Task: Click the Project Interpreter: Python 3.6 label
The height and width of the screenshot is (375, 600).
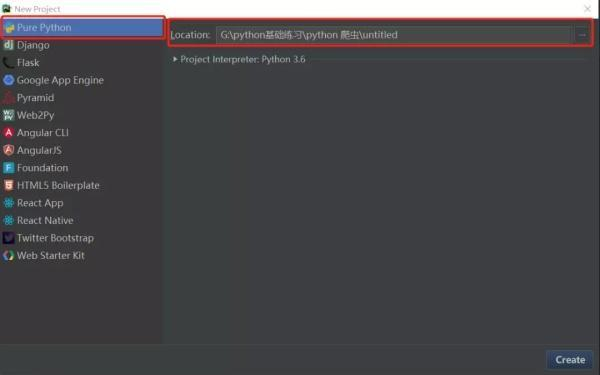Action: pos(243,59)
